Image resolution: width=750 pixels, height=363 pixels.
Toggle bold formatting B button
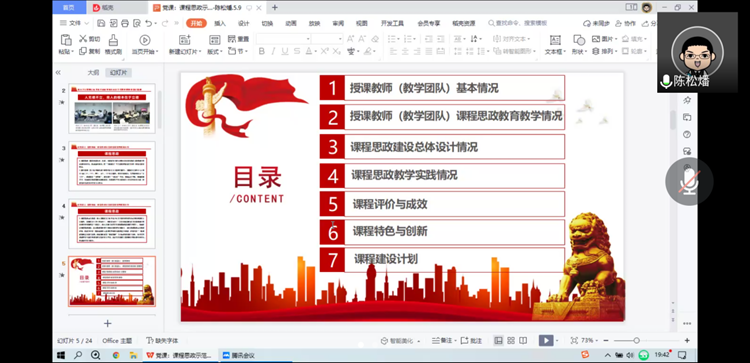(x=262, y=51)
